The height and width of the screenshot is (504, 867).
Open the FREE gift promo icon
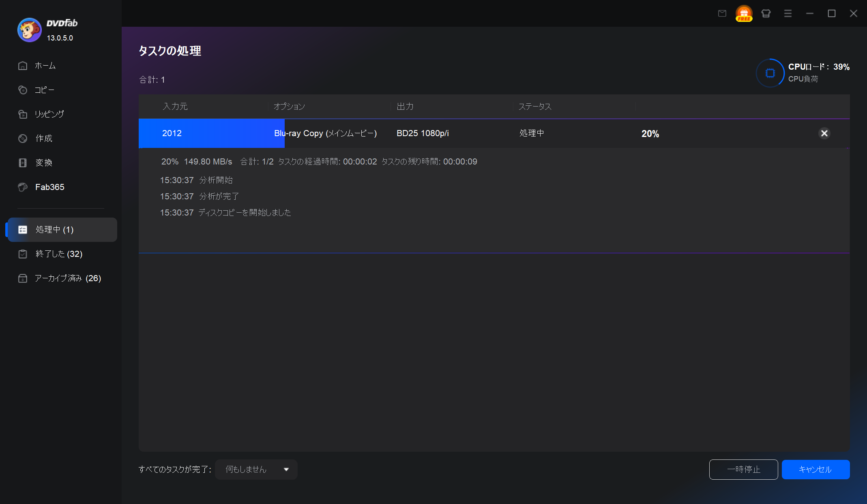click(744, 13)
